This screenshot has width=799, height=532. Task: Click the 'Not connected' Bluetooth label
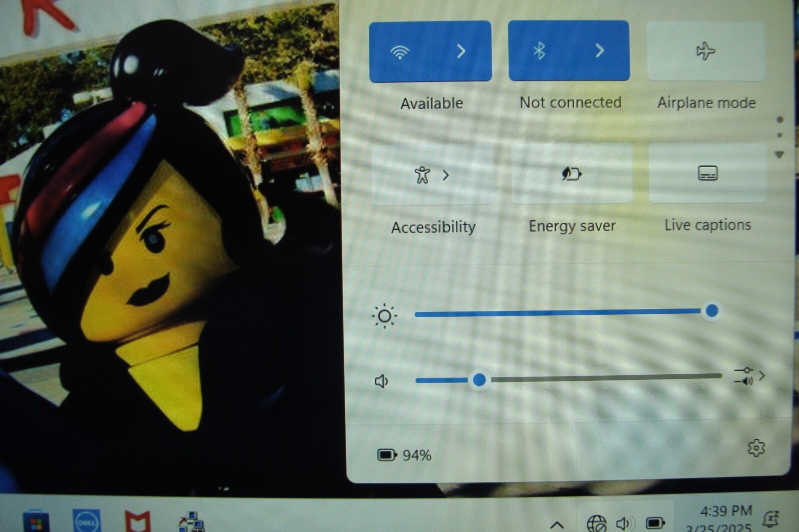click(x=570, y=102)
